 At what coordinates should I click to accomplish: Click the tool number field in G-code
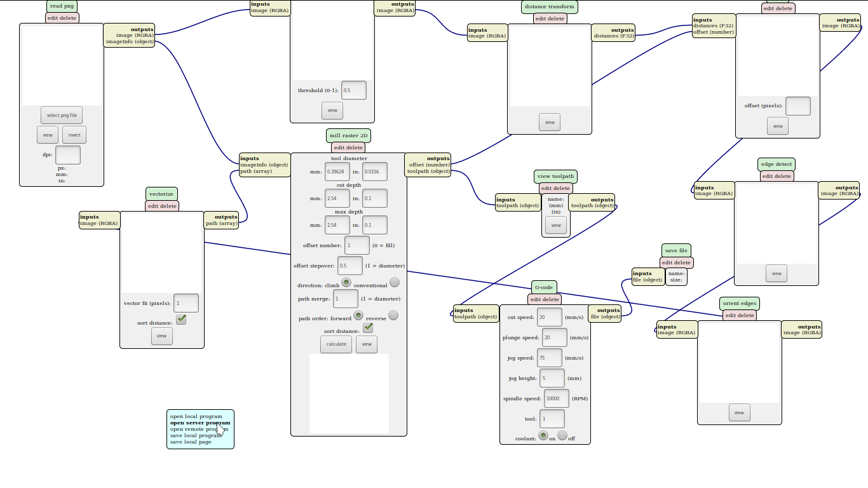552,419
